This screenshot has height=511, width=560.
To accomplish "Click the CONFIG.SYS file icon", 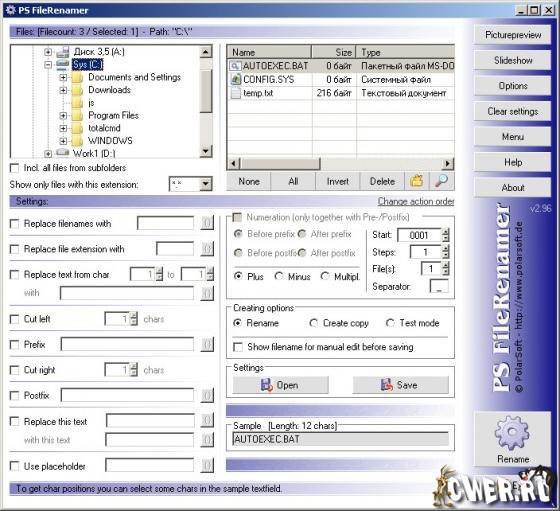I will [x=235, y=80].
